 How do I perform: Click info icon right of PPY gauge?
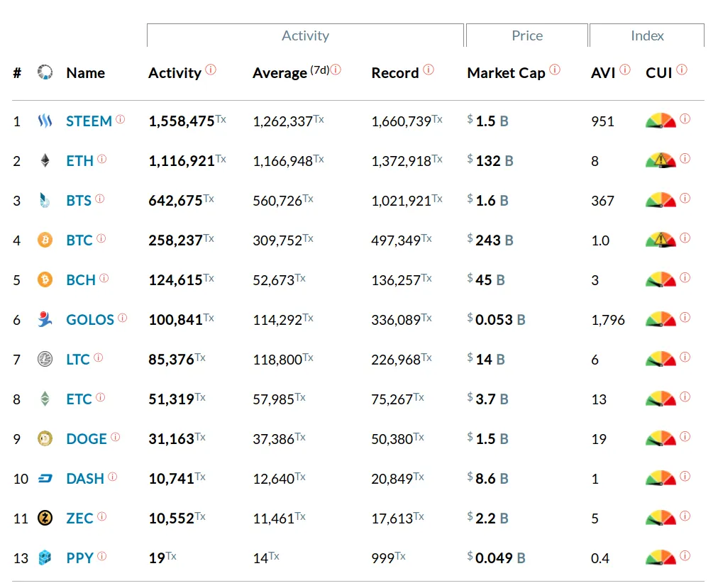click(x=685, y=555)
